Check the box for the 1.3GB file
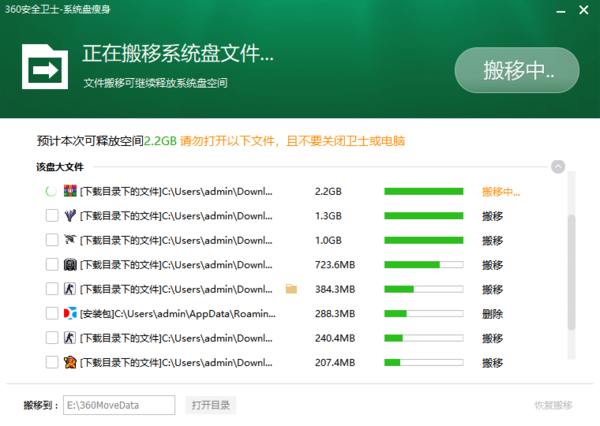Screen dimensions: 600x426 [x=52, y=215]
